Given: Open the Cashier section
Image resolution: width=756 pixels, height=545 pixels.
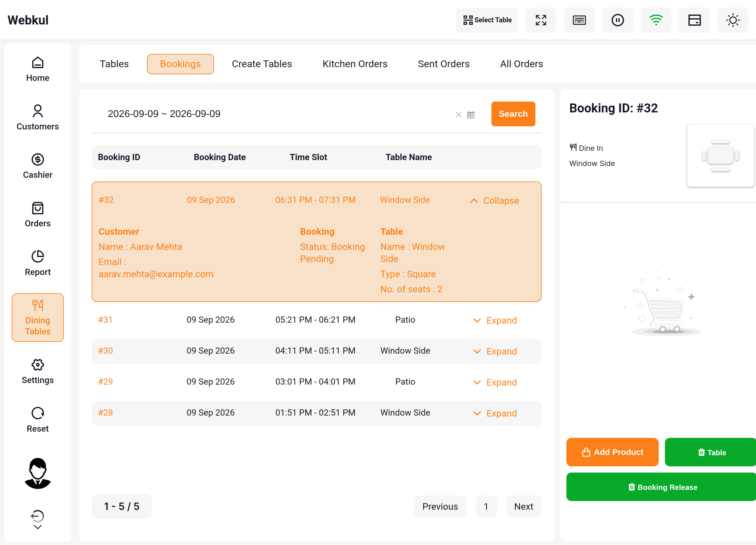Looking at the screenshot, I should click(38, 166).
